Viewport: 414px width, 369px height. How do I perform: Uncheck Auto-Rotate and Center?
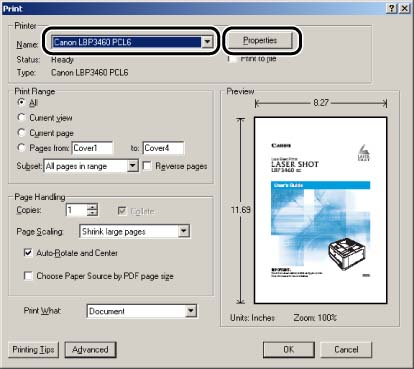(28, 253)
